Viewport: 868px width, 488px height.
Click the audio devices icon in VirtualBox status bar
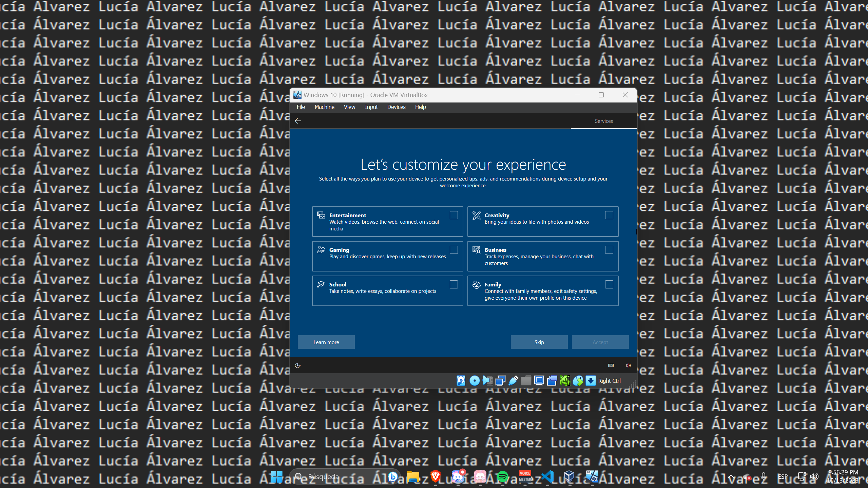point(488,381)
